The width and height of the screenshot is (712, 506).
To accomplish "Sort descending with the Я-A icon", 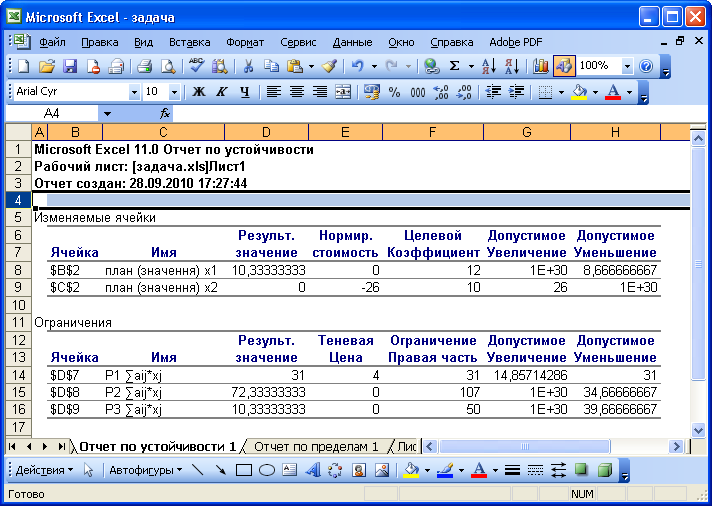I will [512, 66].
